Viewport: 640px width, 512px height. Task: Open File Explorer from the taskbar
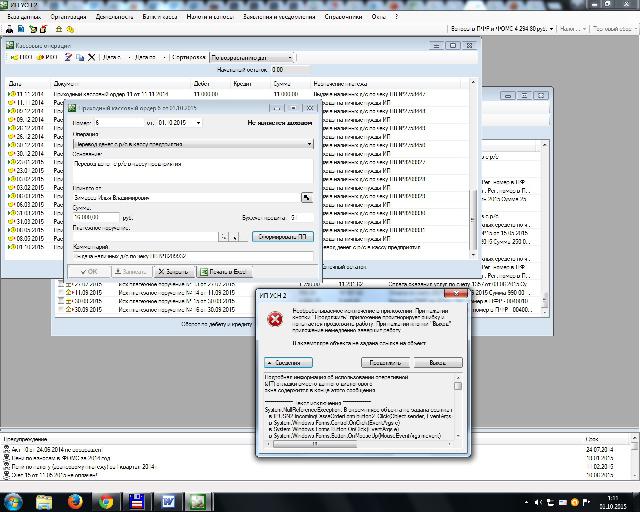(44, 502)
